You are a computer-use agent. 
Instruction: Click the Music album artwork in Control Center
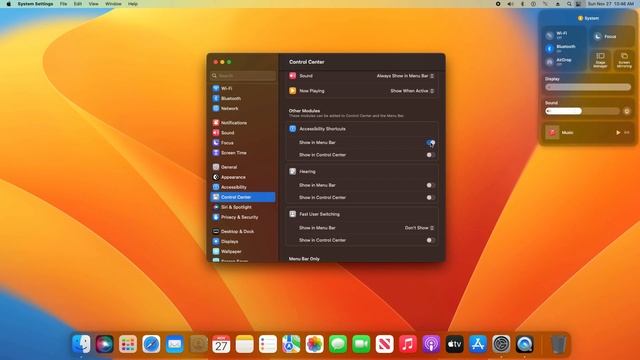point(552,133)
